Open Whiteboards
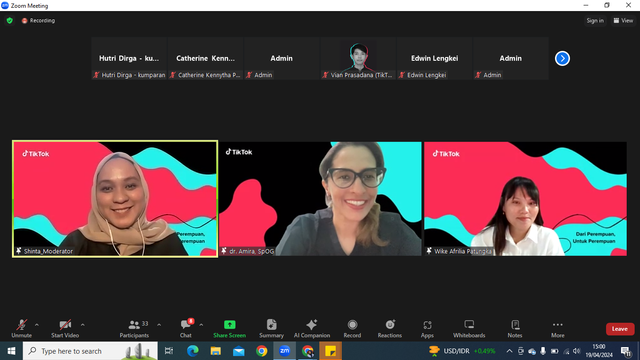Viewport: 640px width, 360px height. 469,329
